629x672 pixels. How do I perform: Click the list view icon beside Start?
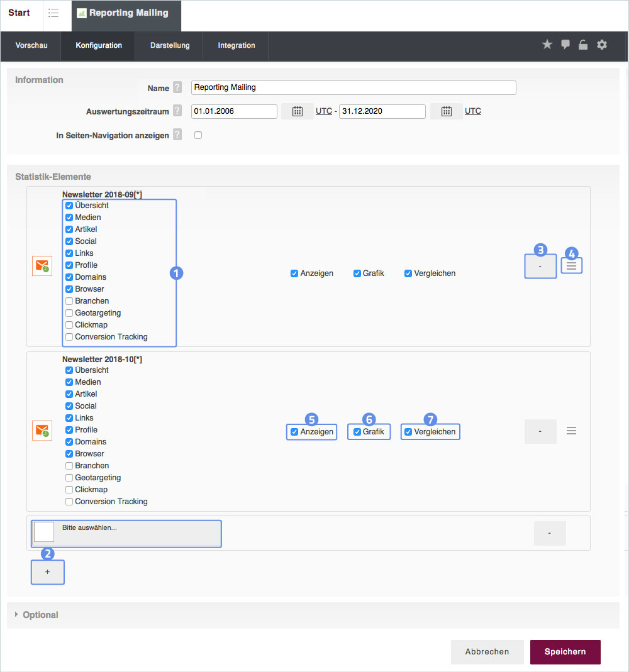click(x=53, y=13)
